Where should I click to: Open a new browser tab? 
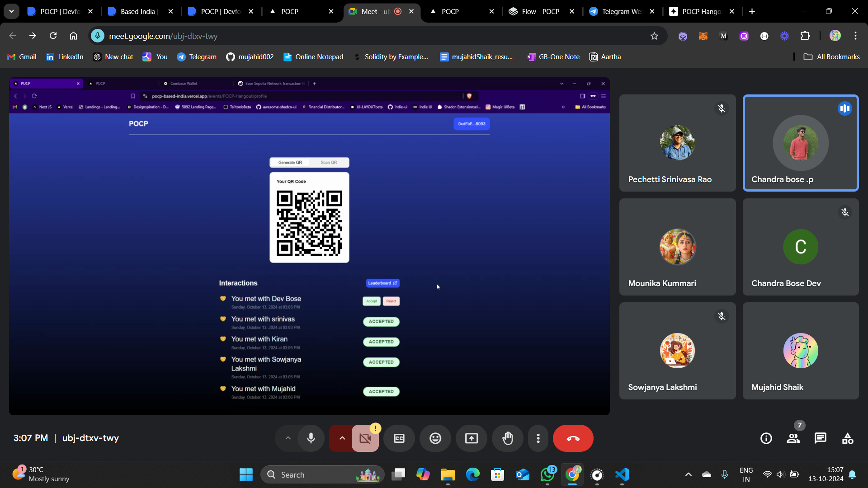point(752,11)
